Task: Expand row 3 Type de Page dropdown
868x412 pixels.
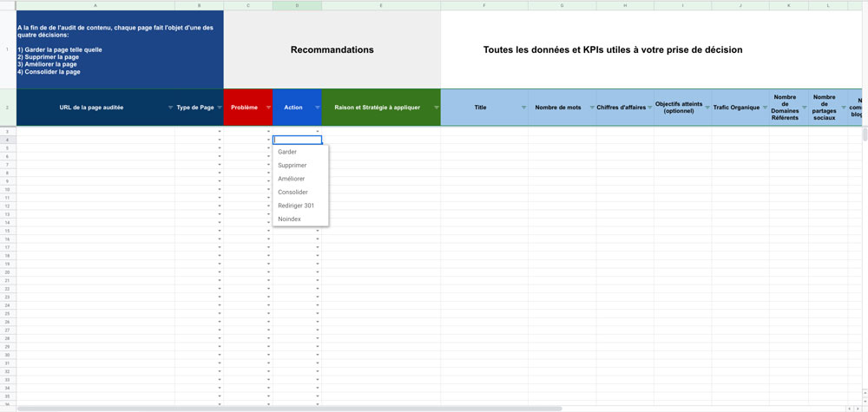Action: coord(220,132)
